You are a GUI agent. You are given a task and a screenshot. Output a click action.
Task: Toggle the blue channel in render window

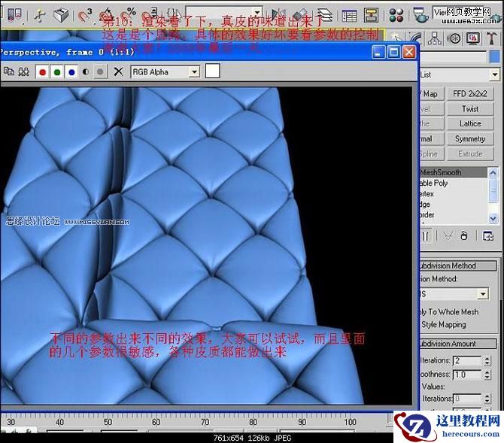[71, 72]
